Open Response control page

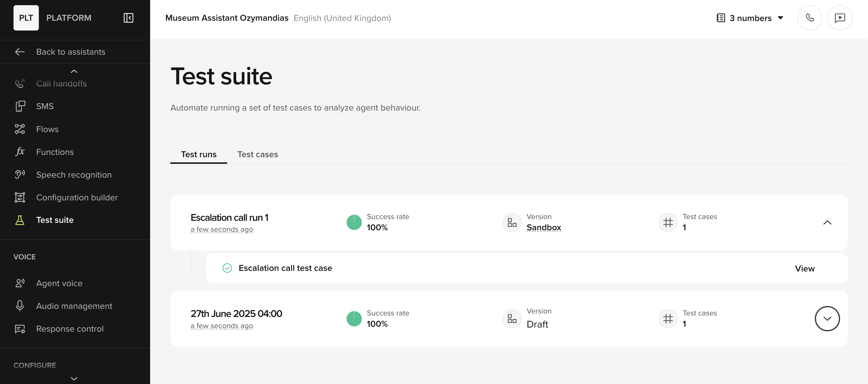pos(70,329)
